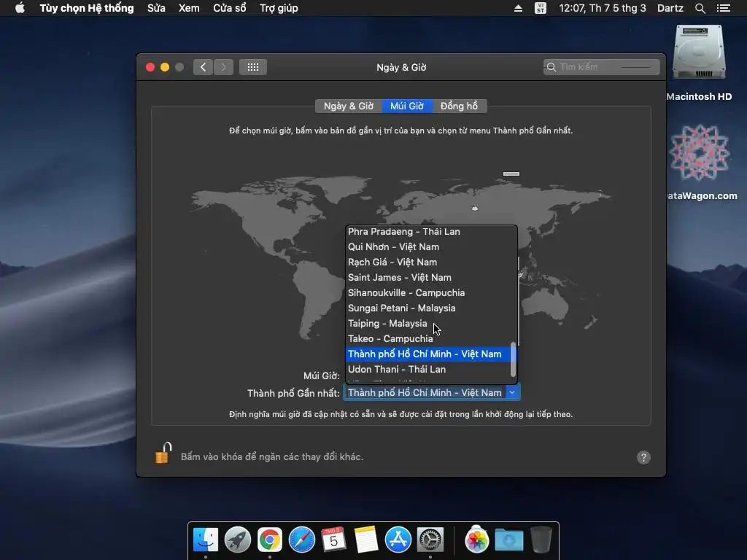Click the menu bar clock date
This screenshot has width=747, height=560.
pyautogui.click(x=602, y=8)
